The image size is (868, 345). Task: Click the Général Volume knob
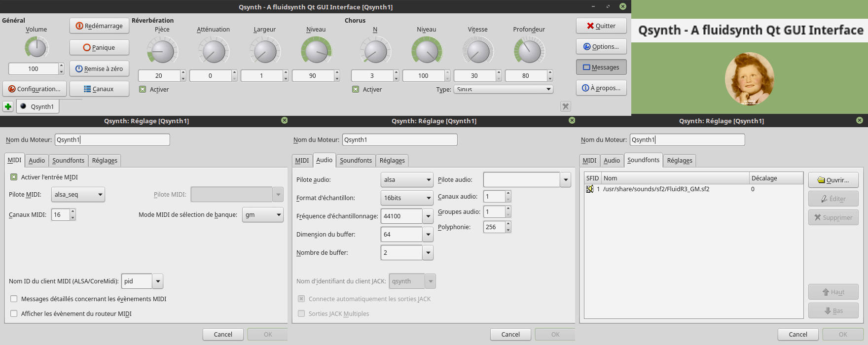pyautogui.click(x=36, y=48)
